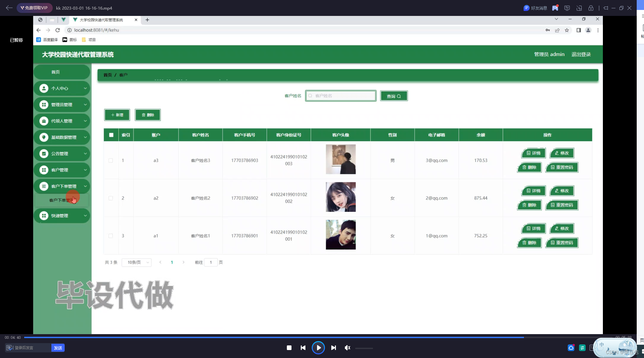Check the row checkbox for a2
This screenshot has height=358, width=644.
coord(111,198)
